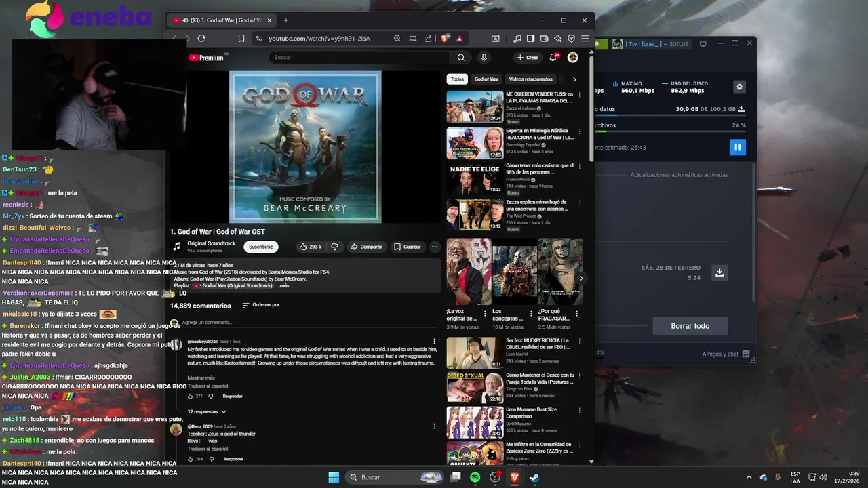Focus the YouTube Buscar search field
The image size is (868, 488).
pos(359,58)
